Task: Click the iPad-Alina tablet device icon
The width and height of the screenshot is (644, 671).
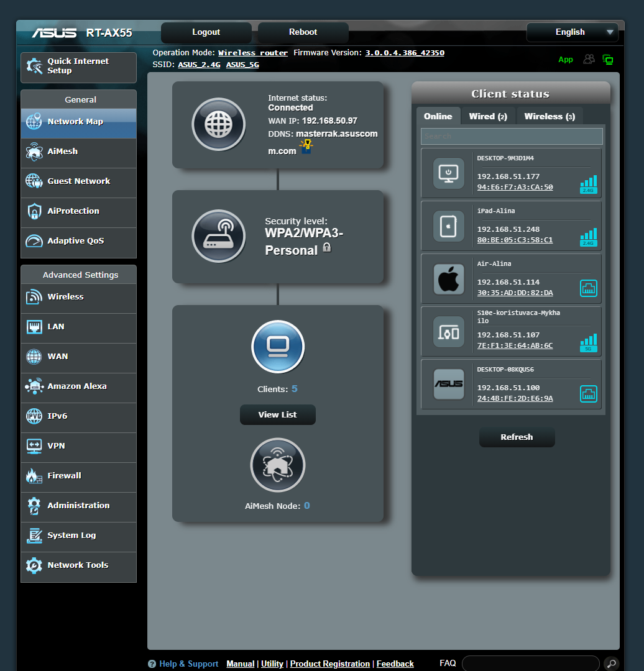Action: coord(448,226)
